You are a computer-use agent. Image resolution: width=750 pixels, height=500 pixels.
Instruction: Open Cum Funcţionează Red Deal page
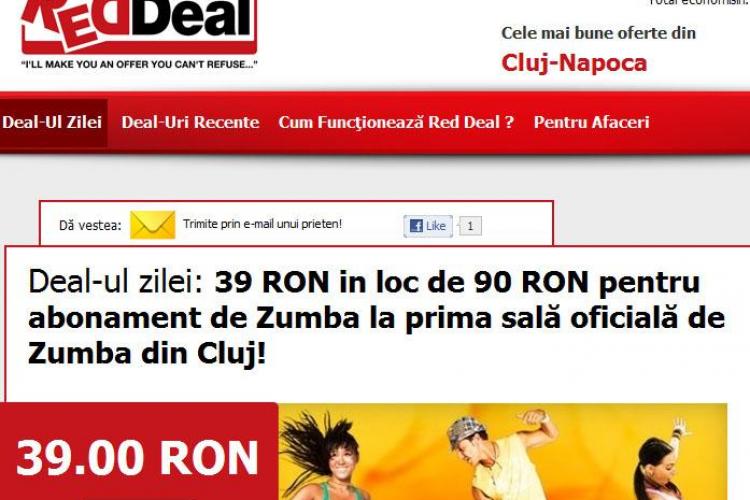[396, 122]
